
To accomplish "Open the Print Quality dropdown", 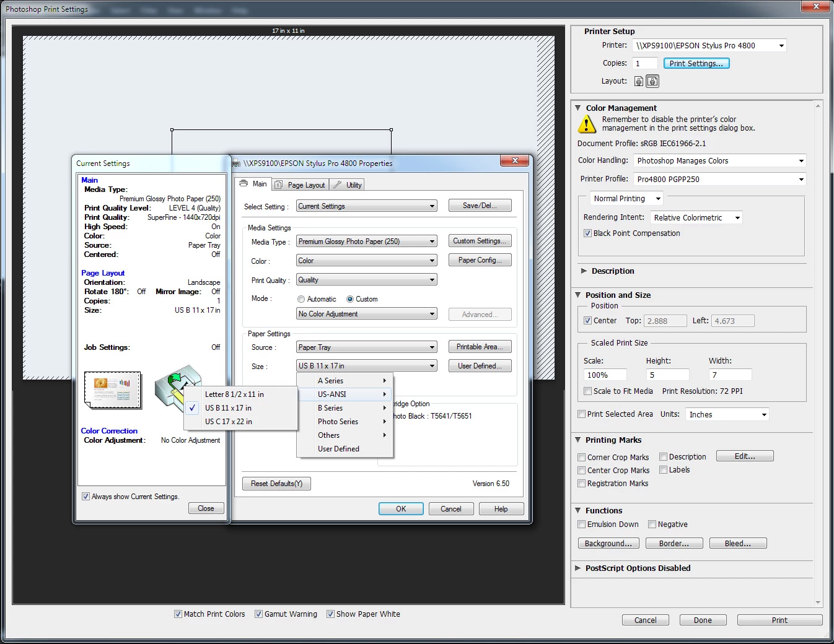I will (x=367, y=280).
